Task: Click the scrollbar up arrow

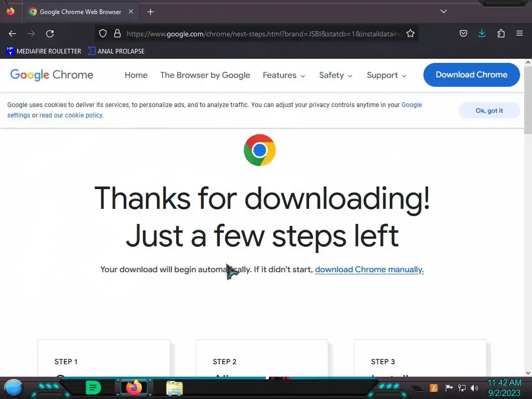Action: pyautogui.click(x=528, y=62)
